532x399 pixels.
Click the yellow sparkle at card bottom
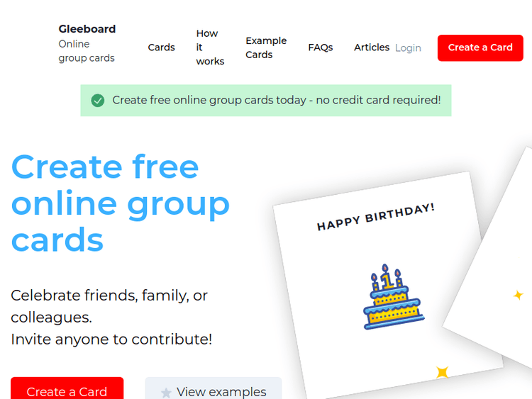click(x=442, y=372)
